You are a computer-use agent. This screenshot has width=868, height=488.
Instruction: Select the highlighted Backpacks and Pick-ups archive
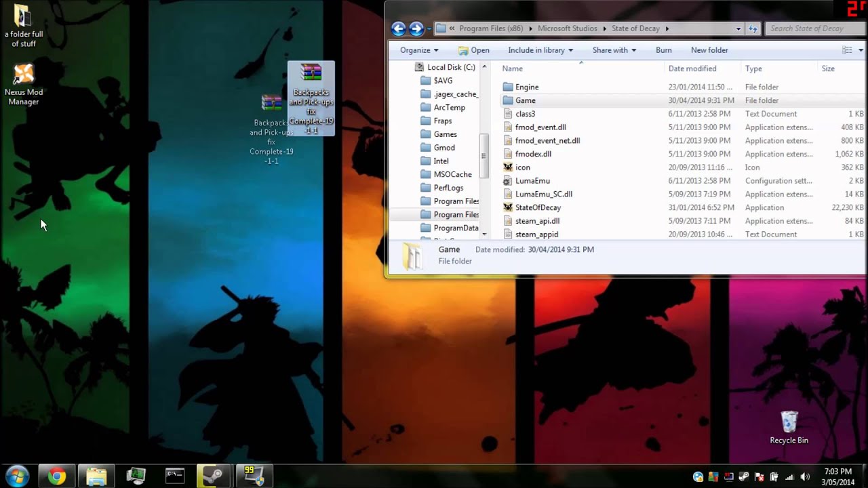click(311, 98)
